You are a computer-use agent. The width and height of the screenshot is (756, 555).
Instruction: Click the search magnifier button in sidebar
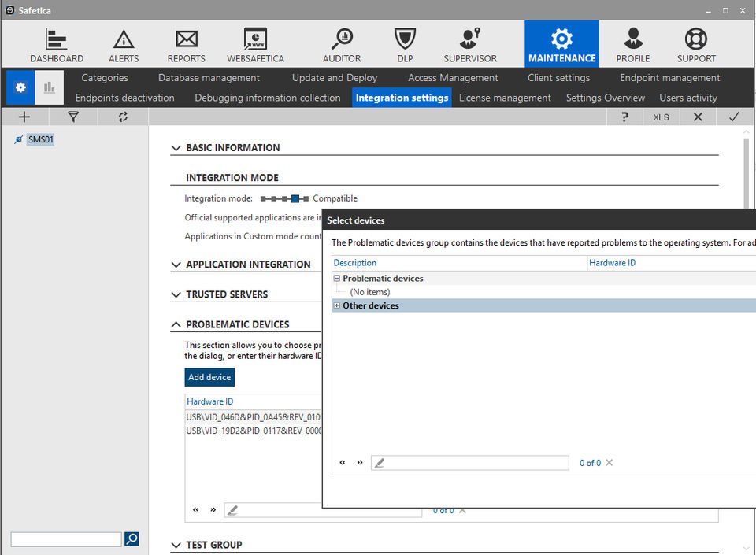(132, 538)
